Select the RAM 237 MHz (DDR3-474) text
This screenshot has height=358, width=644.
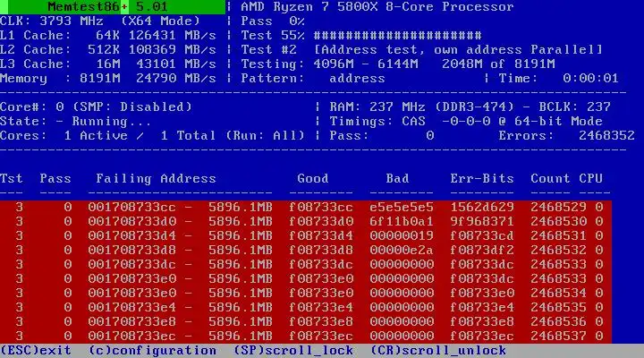pyautogui.click(x=422, y=107)
